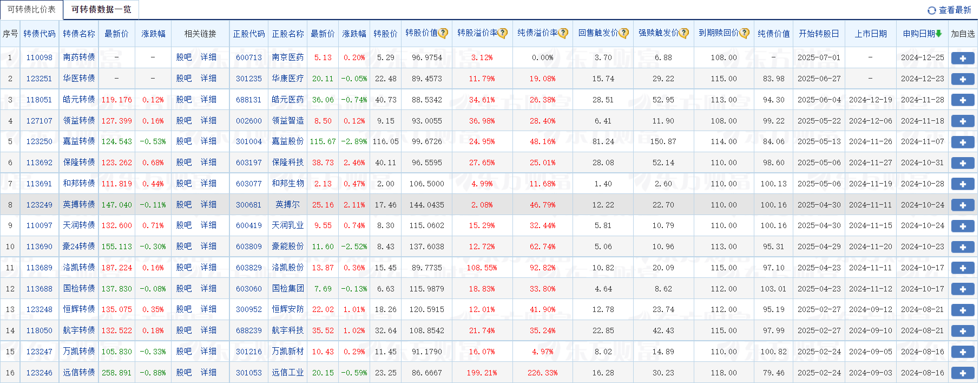Sort table by 上市日期 column header

[x=870, y=34]
